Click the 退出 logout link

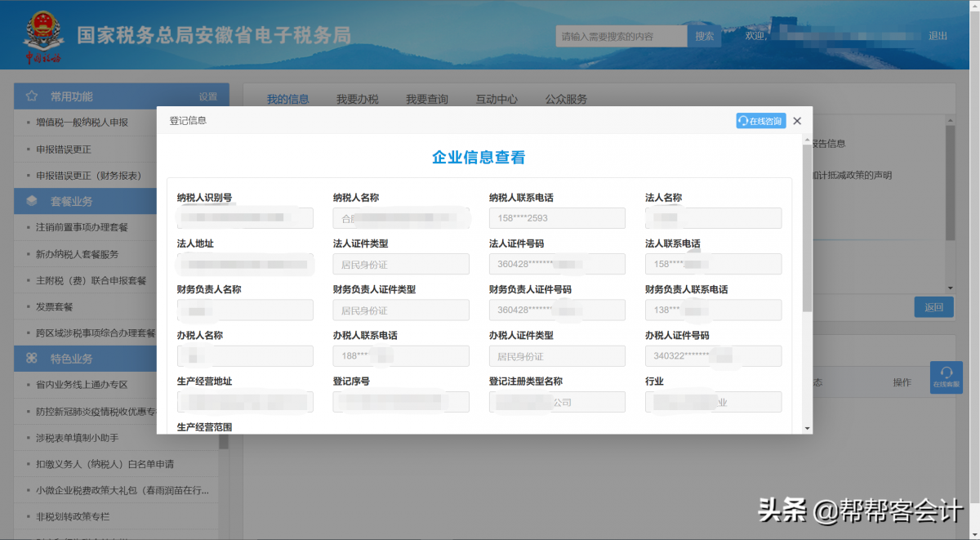click(x=938, y=36)
